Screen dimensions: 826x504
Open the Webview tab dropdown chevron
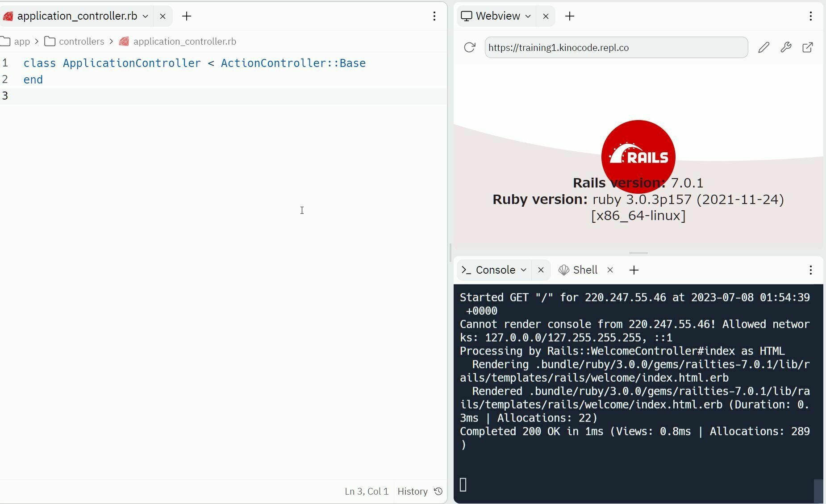528,16
